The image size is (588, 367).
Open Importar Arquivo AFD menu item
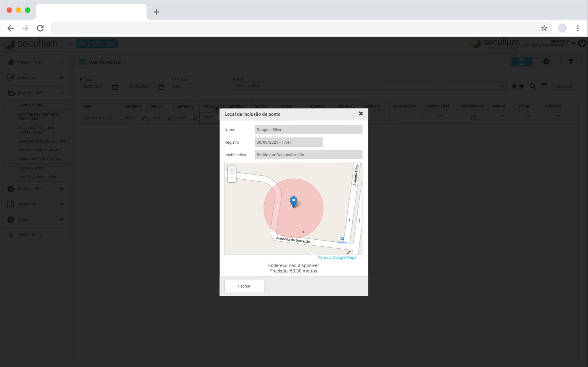38,150
